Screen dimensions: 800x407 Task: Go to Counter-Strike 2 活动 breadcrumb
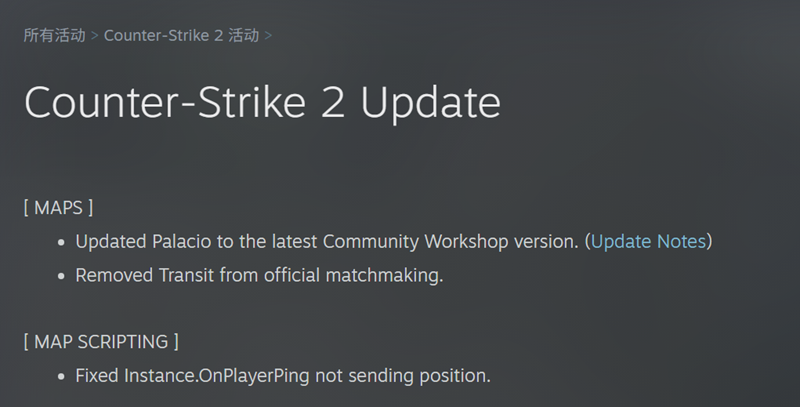click(181, 36)
